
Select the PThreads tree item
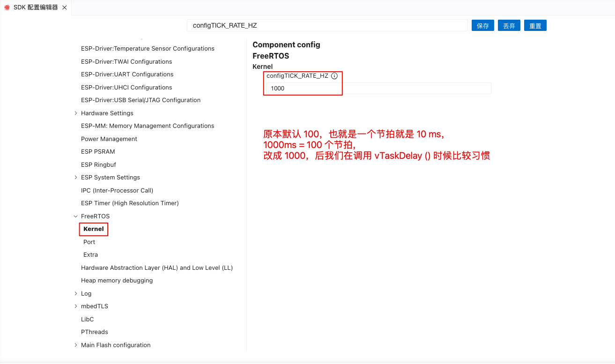click(x=95, y=332)
